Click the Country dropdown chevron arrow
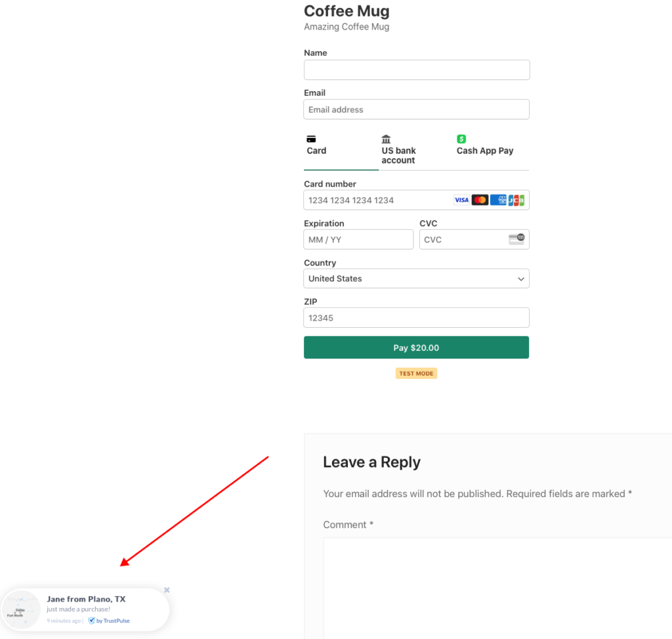 click(521, 279)
